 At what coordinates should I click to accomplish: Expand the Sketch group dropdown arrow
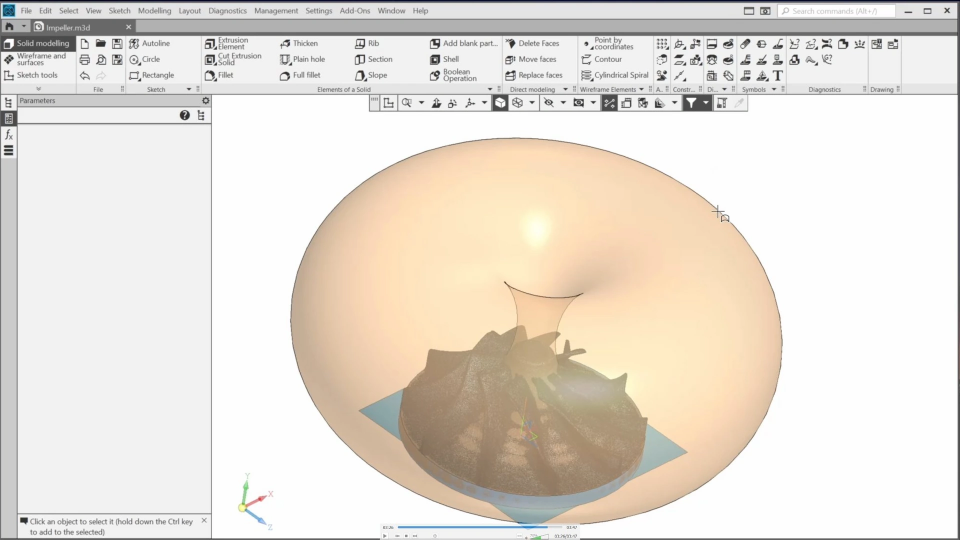point(188,90)
